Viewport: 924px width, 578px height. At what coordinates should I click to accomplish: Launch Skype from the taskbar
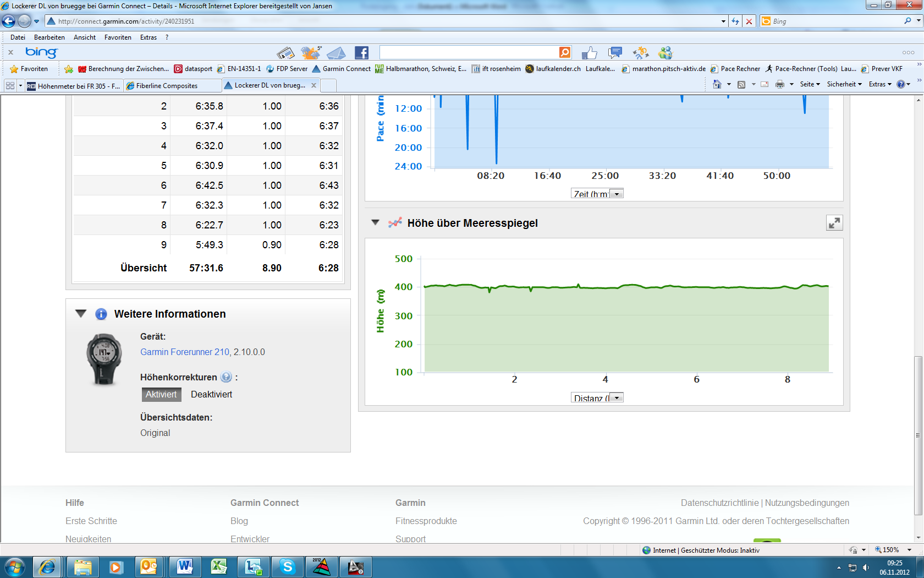(287, 566)
